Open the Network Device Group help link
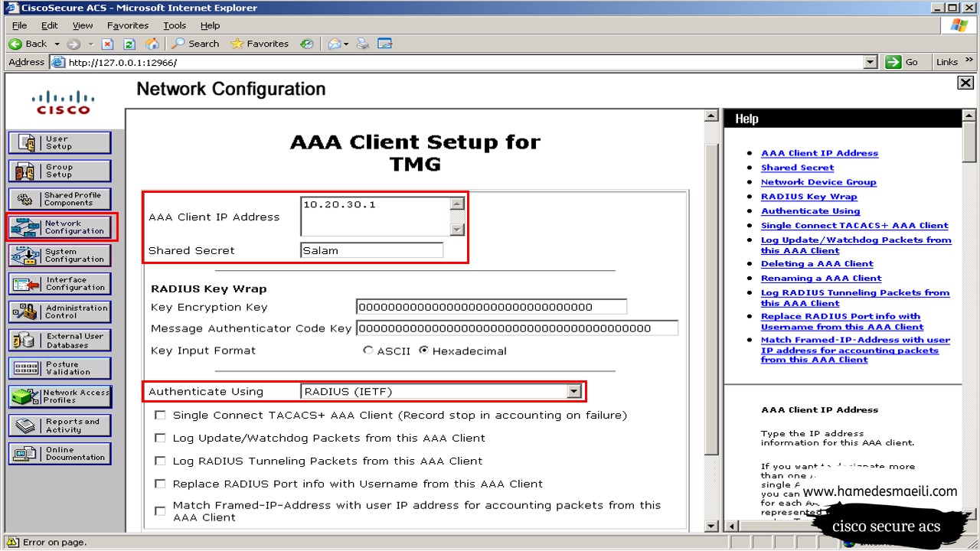 point(818,182)
